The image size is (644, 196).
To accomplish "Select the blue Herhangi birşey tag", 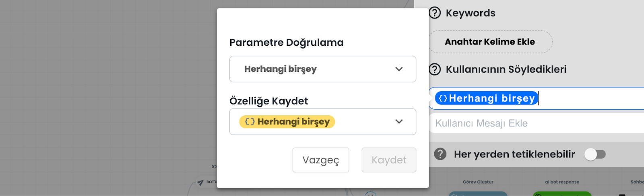I will click(491, 98).
